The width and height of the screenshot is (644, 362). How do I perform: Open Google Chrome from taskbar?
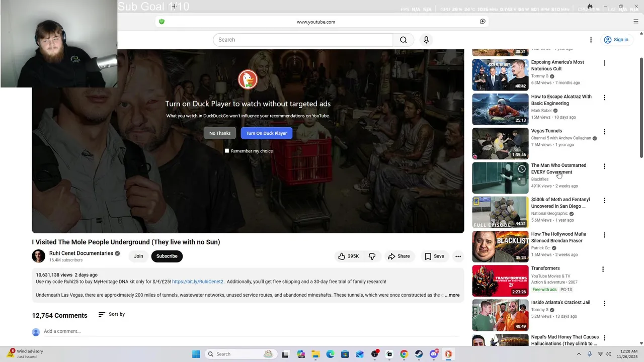point(404,354)
